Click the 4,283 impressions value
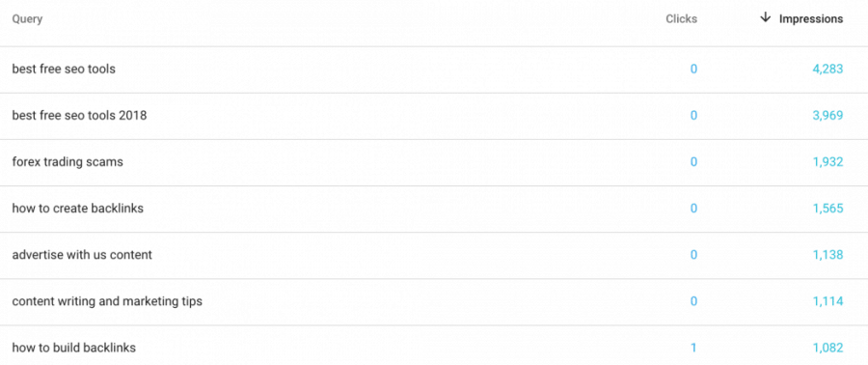 (827, 70)
